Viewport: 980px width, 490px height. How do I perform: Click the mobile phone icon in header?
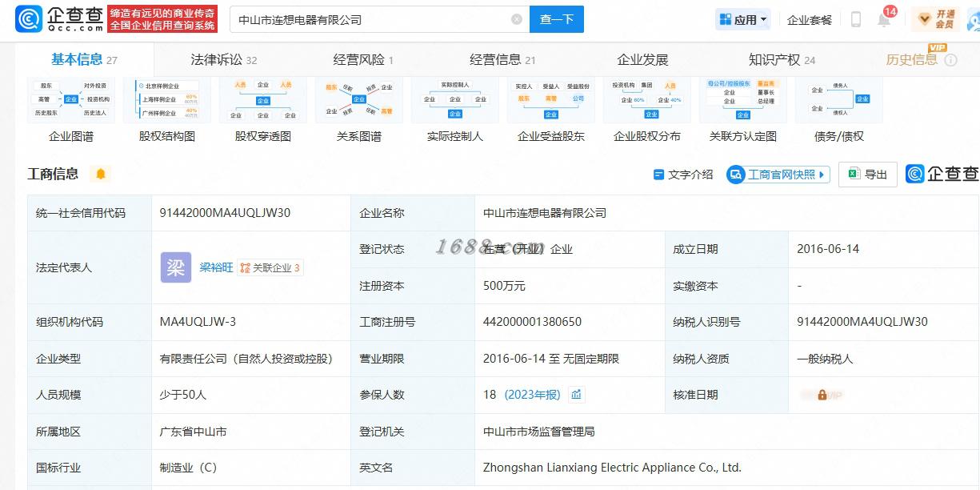pyautogui.click(x=855, y=20)
